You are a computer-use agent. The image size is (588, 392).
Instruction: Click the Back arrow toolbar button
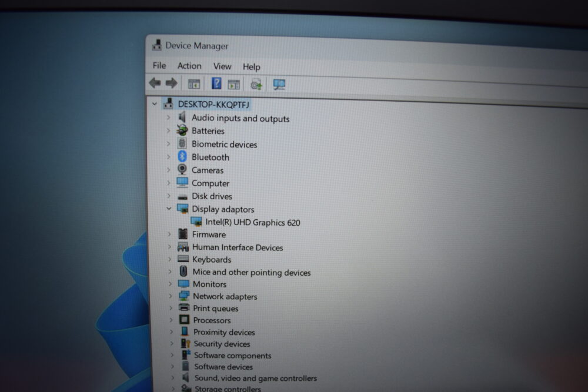tap(155, 82)
